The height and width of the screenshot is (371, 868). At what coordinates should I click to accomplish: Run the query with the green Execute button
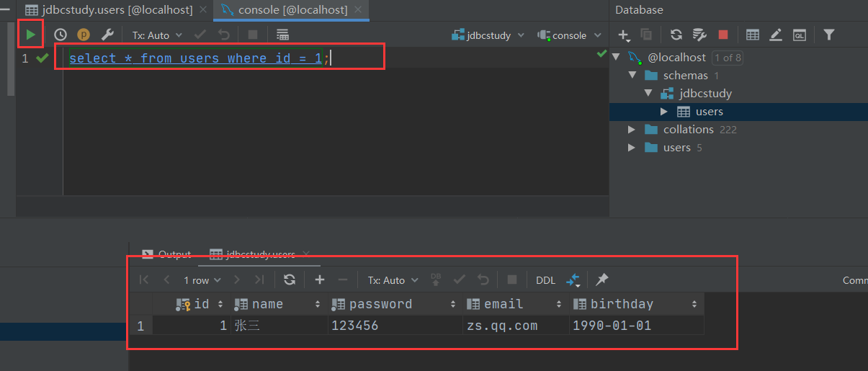(x=30, y=34)
